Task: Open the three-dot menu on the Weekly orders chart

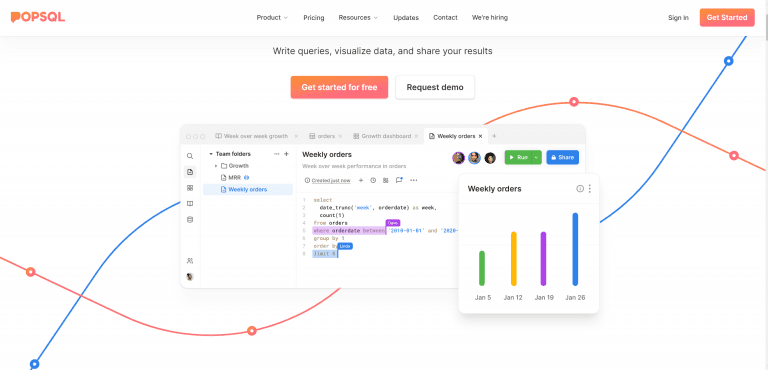Action: point(590,189)
